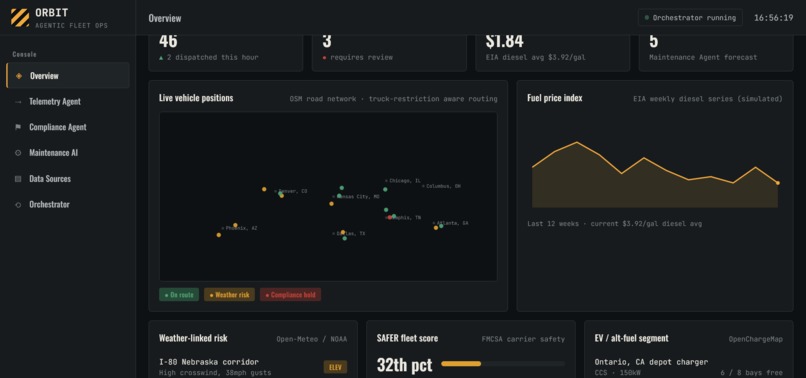Click the 'AGENTIC FLEET OPS' subtitle

coord(71,25)
